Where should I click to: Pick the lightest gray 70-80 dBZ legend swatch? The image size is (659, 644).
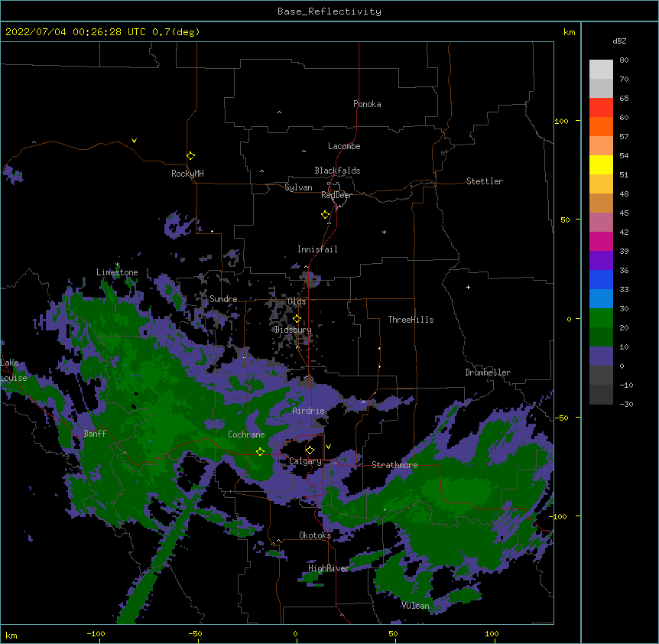click(x=601, y=70)
